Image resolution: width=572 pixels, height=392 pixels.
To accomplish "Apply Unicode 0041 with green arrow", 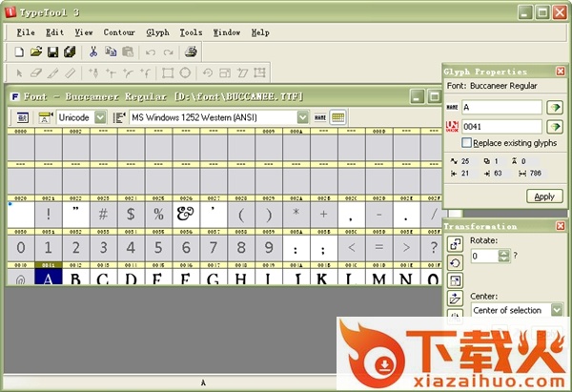I will 555,127.
